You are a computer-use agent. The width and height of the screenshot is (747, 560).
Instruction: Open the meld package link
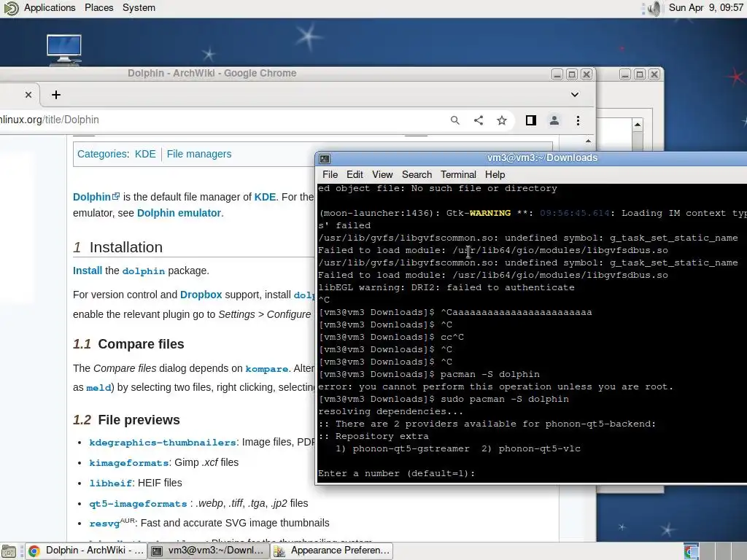click(98, 388)
